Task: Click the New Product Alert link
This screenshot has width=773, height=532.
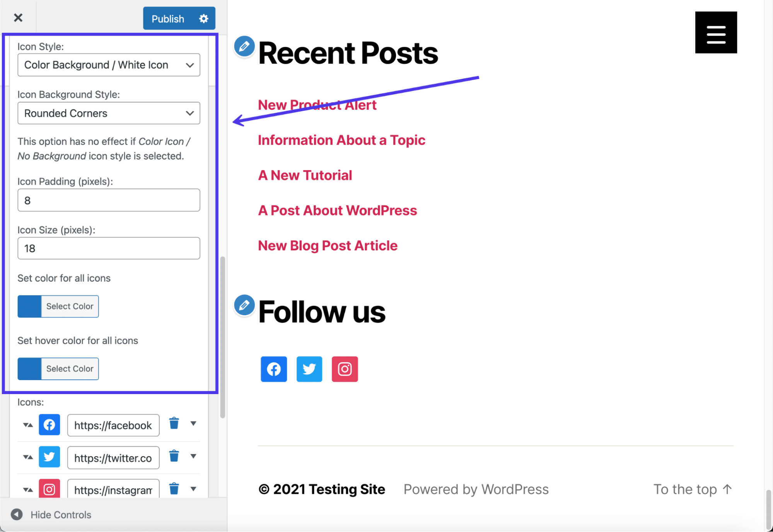Action: (317, 104)
